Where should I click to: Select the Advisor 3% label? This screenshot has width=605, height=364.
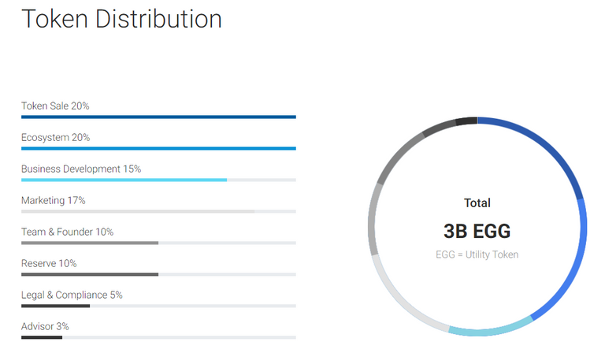point(45,326)
